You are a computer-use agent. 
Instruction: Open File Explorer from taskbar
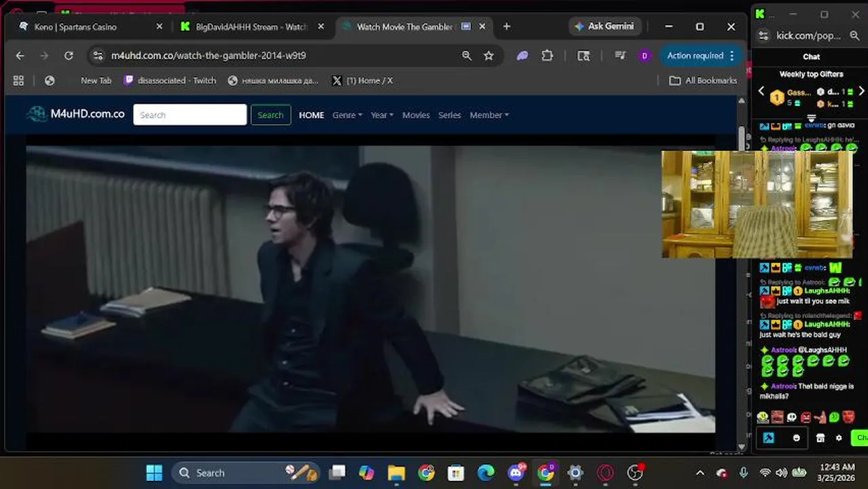pos(396,473)
